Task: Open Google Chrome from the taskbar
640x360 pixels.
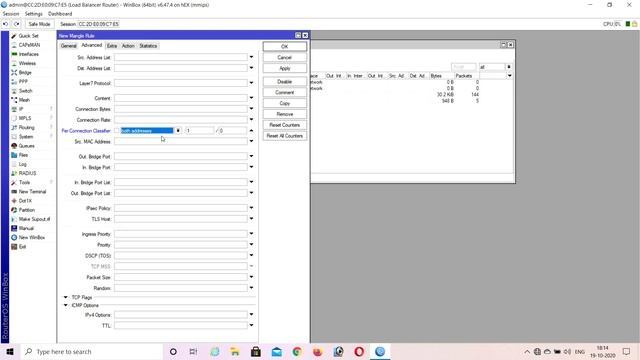Action: 297,351
